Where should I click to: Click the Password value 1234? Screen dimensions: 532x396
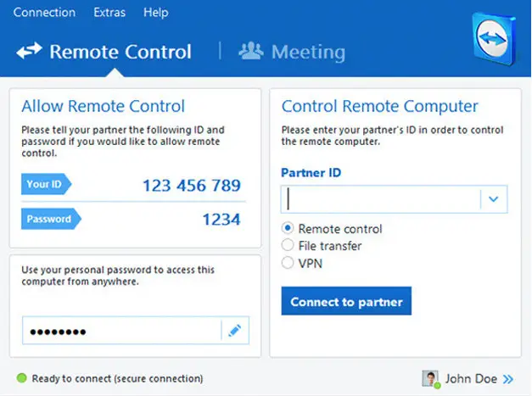click(x=221, y=220)
